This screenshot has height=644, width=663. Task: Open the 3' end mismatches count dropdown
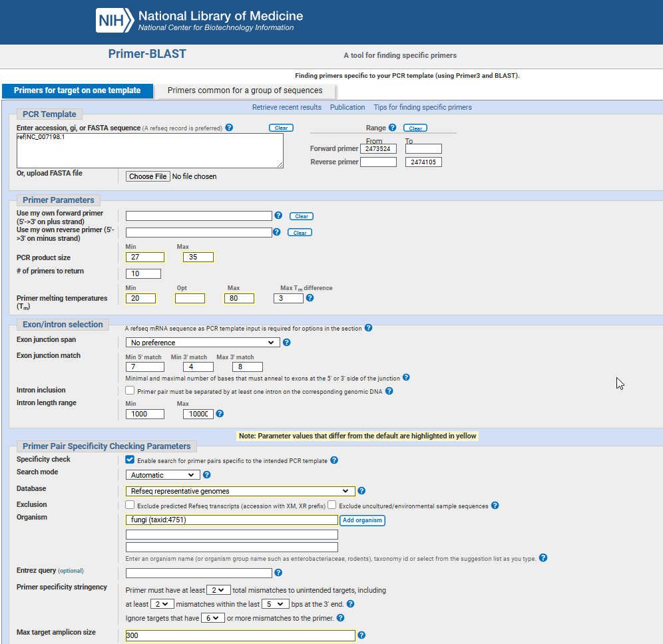click(x=162, y=604)
